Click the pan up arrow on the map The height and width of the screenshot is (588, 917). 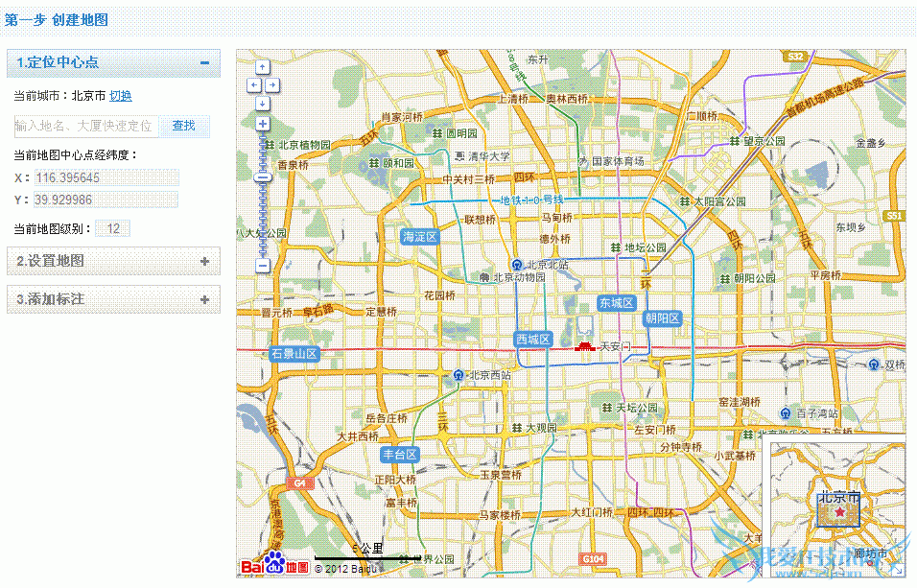pos(263,67)
